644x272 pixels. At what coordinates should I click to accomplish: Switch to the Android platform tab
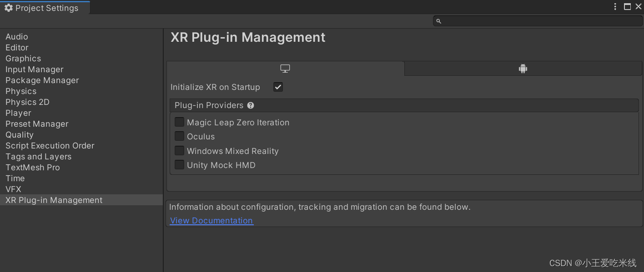point(523,69)
